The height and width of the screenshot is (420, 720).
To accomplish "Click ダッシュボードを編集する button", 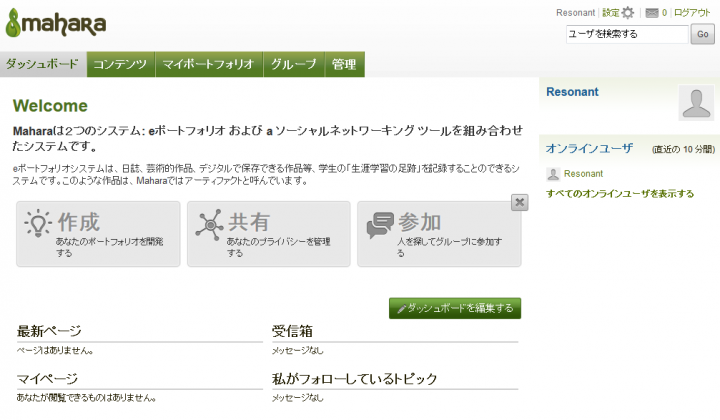I will pos(455,308).
